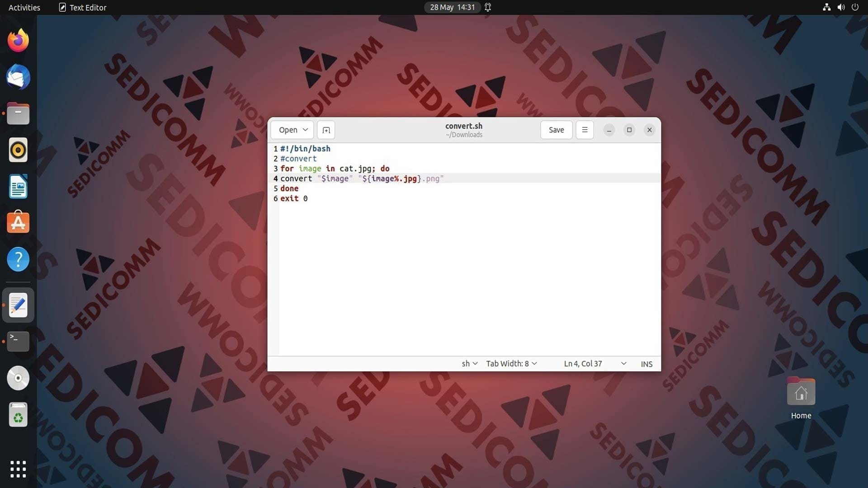This screenshot has height=488, width=868.
Task: Create a new document tab
Action: [326, 130]
